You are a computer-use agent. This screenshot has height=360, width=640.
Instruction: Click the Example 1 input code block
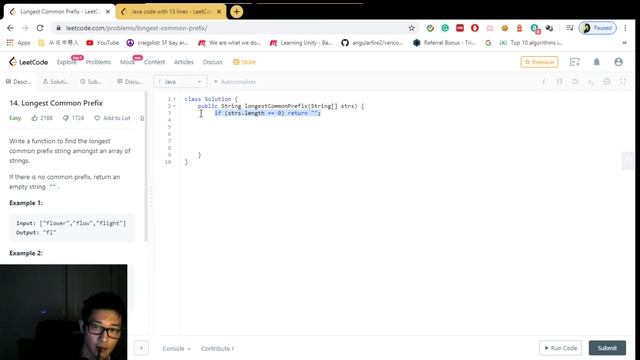71,228
